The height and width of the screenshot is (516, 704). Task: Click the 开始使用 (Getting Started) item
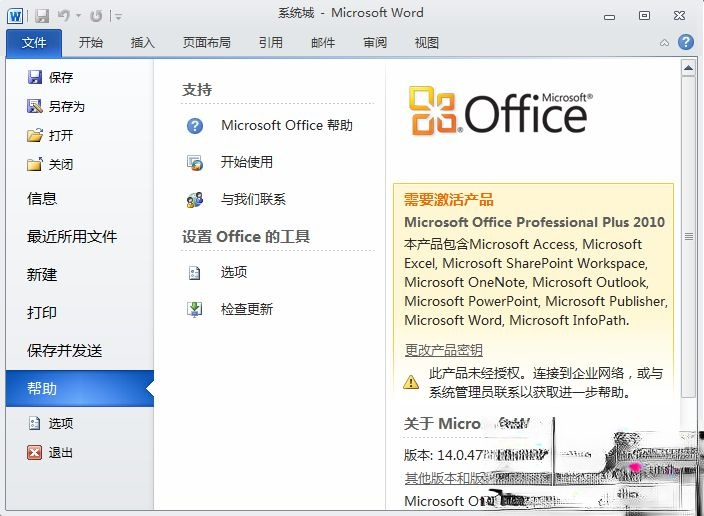click(x=246, y=162)
